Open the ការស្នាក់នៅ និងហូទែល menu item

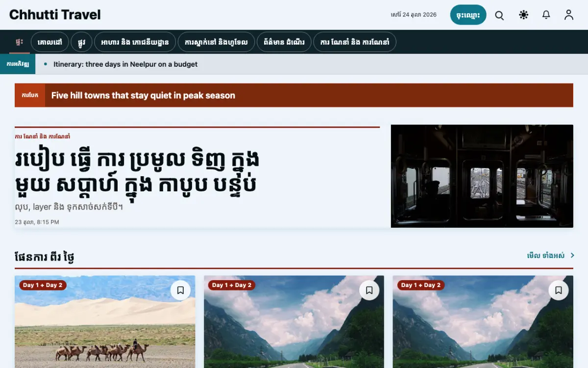[x=216, y=42]
